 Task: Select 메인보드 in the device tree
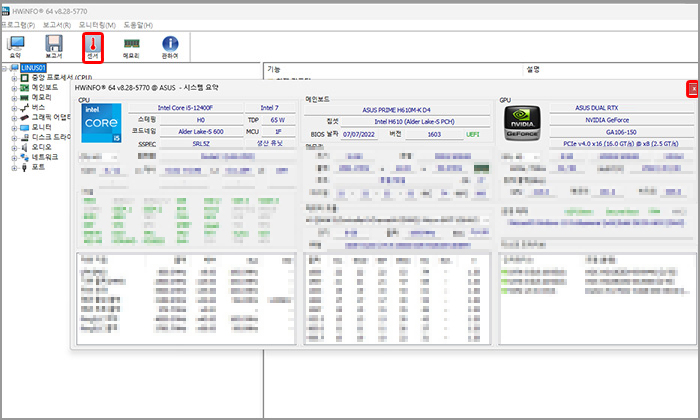[x=45, y=87]
